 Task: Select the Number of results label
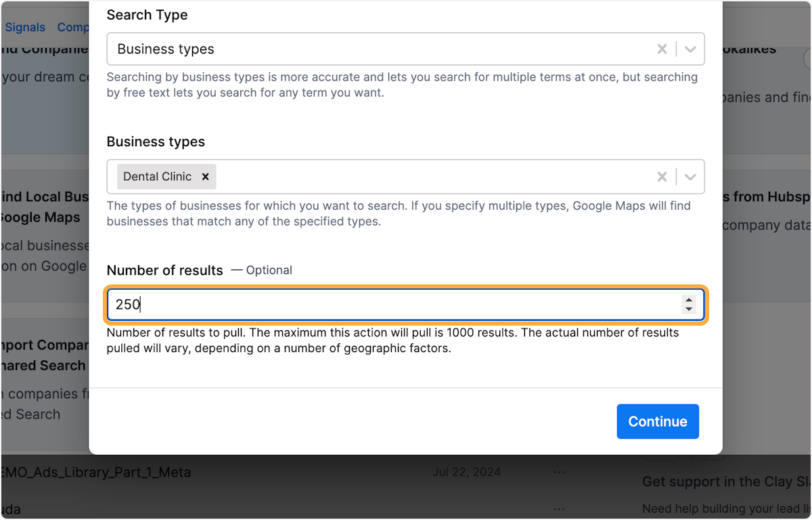(x=164, y=270)
